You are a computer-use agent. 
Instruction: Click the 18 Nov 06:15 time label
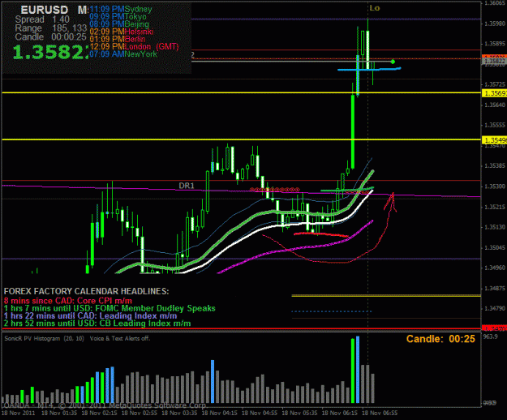click(340, 413)
